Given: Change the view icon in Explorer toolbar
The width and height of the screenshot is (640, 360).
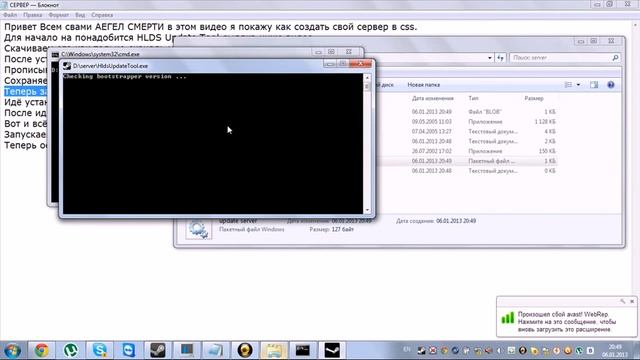Looking at the screenshot, I should point(568,84).
